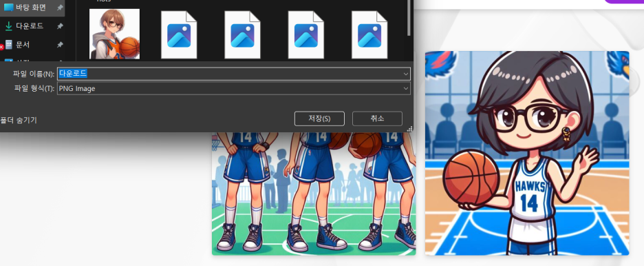The height and width of the screenshot is (266, 644).
Task: Select the image file icon right of anime thumbnail
Action: pos(179,35)
